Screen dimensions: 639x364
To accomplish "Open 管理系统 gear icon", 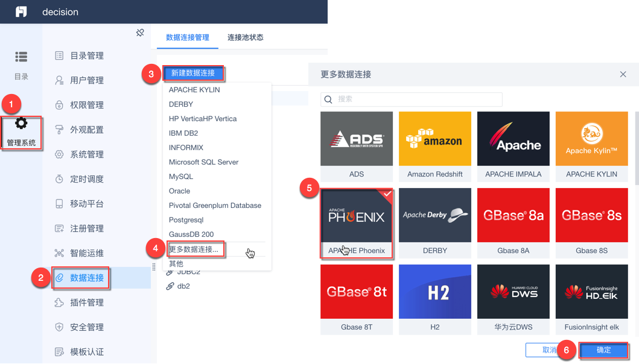I will (x=21, y=123).
